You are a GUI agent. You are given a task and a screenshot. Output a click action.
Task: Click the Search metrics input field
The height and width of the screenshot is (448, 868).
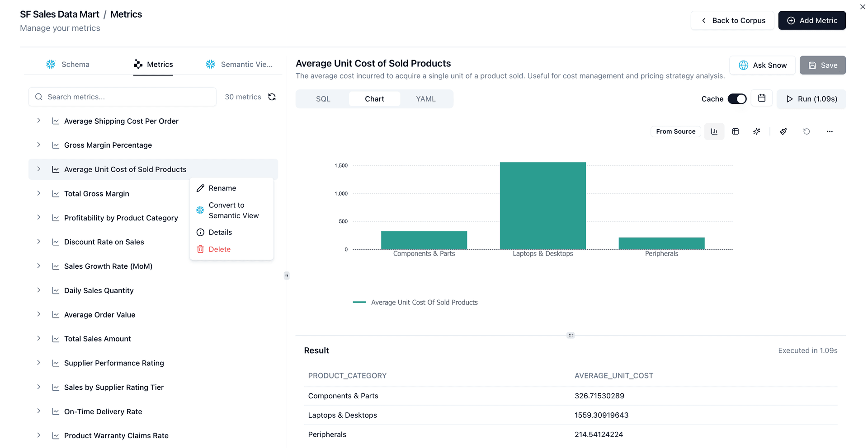coord(122,97)
